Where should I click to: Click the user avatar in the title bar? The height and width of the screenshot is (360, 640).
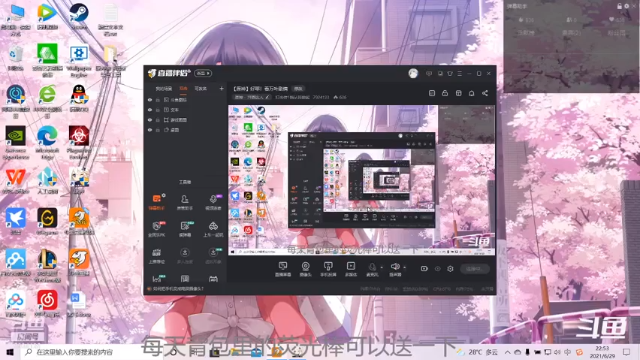(413, 73)
